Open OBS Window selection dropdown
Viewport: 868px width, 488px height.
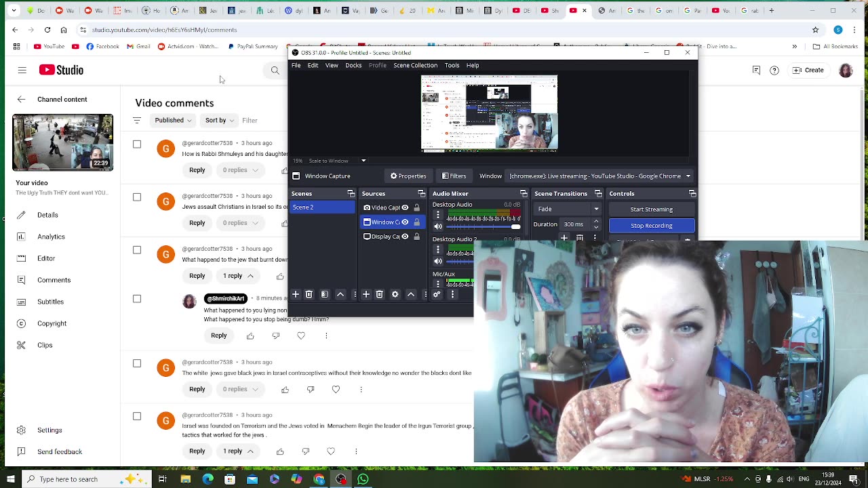(x=599, y=176)
